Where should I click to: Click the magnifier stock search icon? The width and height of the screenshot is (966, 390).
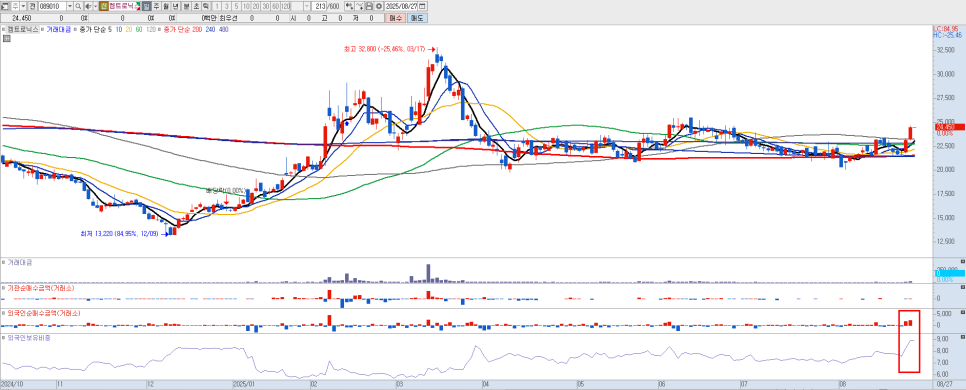pyautogui.click(x=78, y=6)
